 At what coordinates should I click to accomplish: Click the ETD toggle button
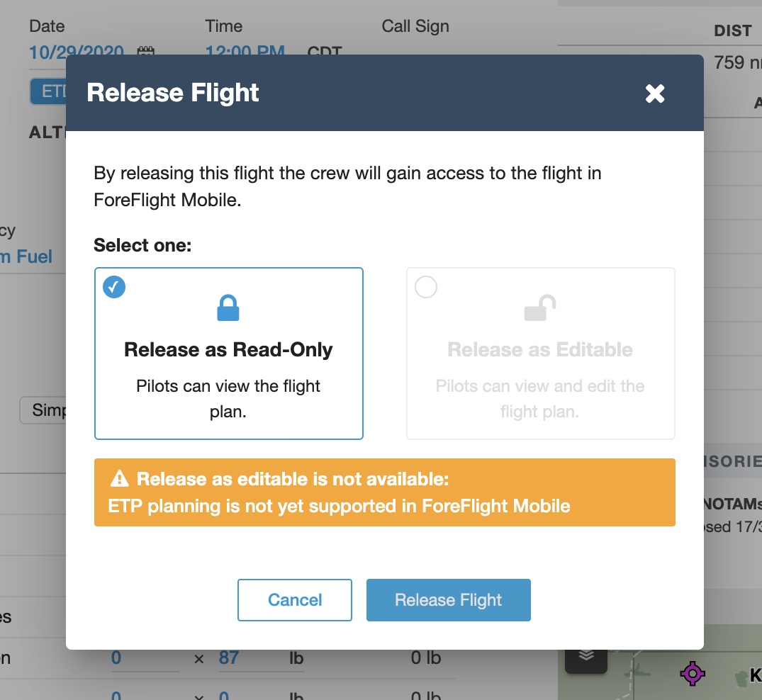[48, 92]
